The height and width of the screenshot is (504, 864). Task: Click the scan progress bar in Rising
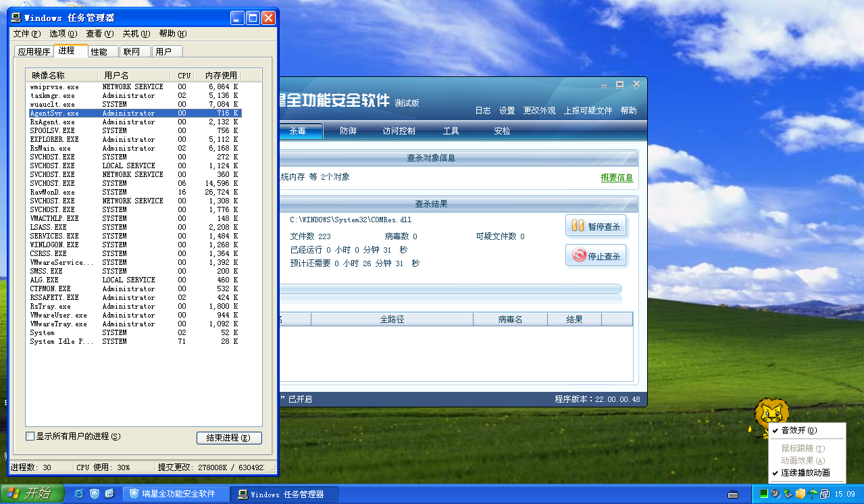point(449,289)
